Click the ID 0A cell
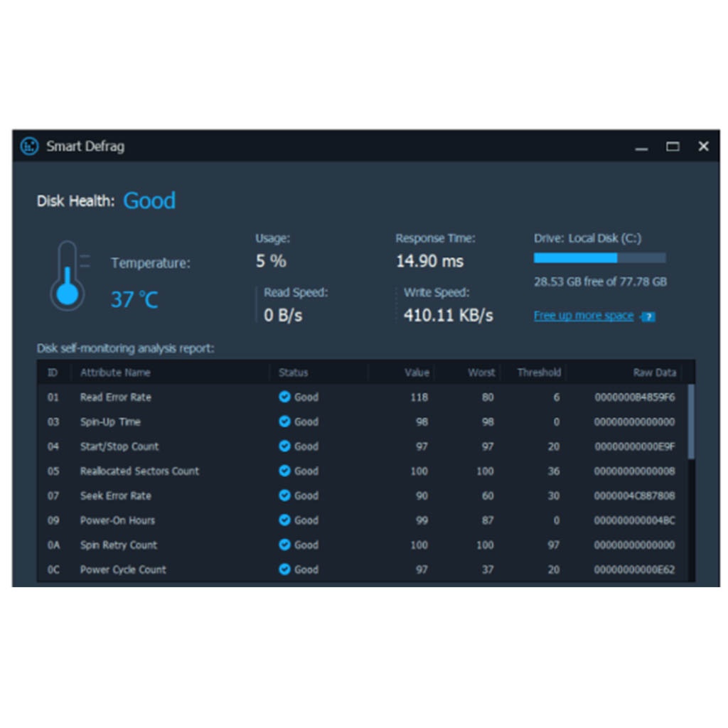The height and width of the screenshot is (728, 728). 53,545
